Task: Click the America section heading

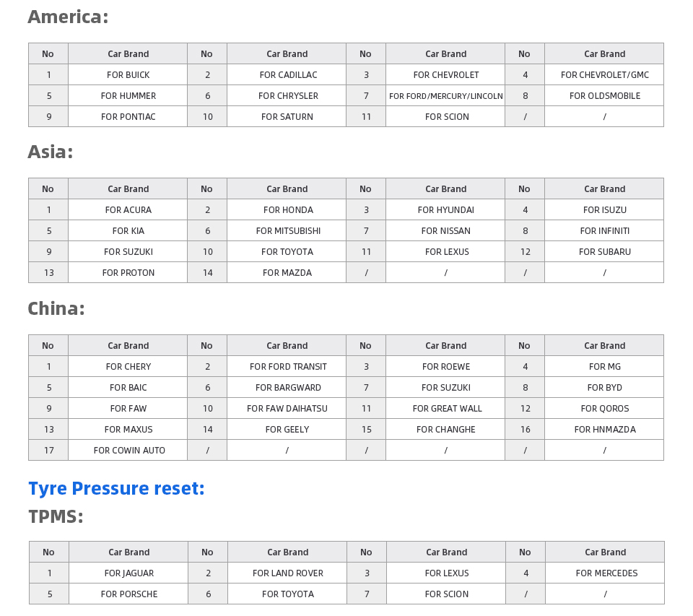Action: 68,17
